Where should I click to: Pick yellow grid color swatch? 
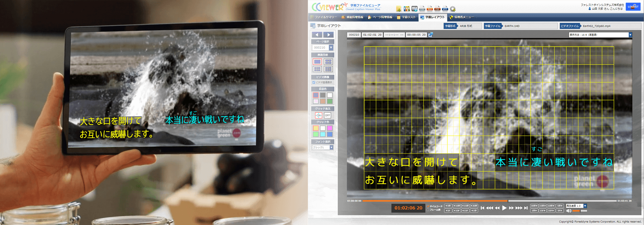(x=316, y=128)
